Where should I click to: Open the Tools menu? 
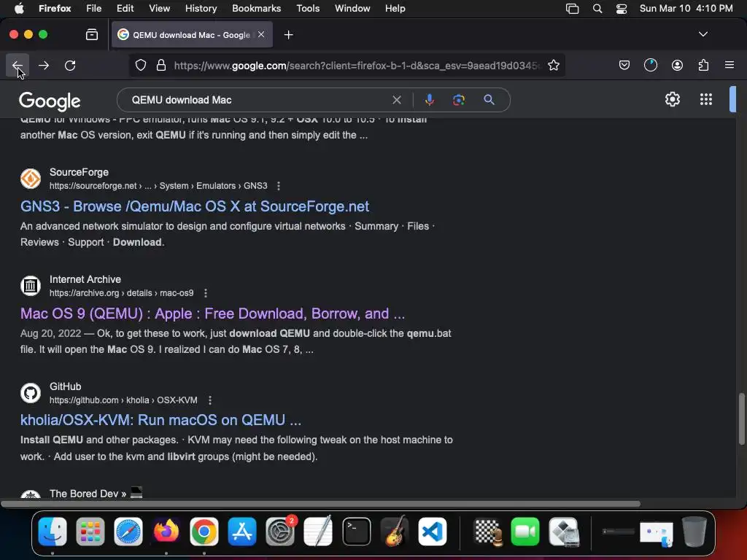(x=308, y=9)
